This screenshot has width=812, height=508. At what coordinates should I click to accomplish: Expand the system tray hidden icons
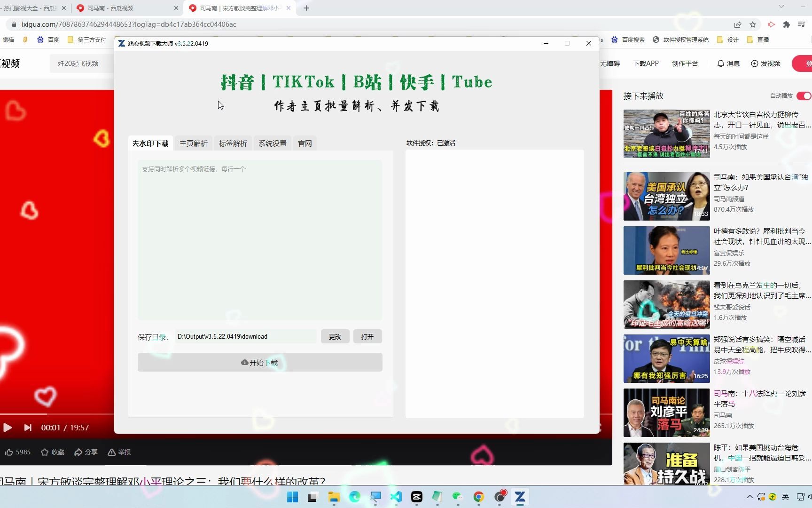coord(750,497)
